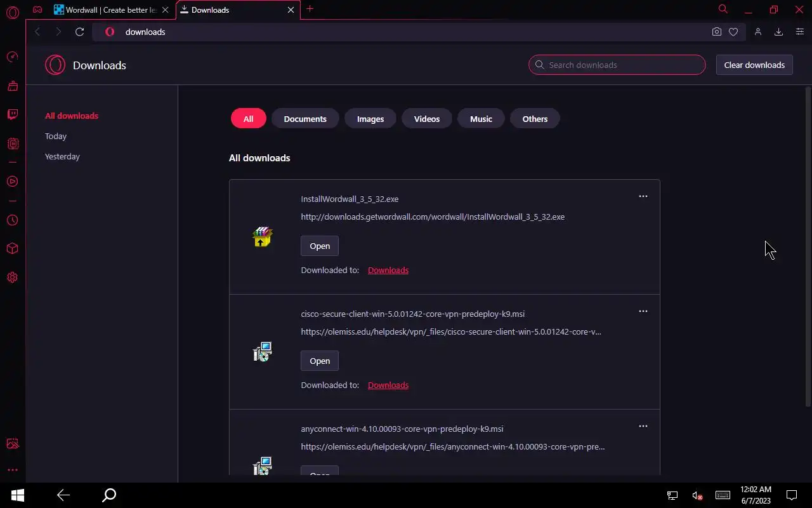The image size is (812, 508).
Task: Open Windows taskbar search
Action: click(109, 495)
